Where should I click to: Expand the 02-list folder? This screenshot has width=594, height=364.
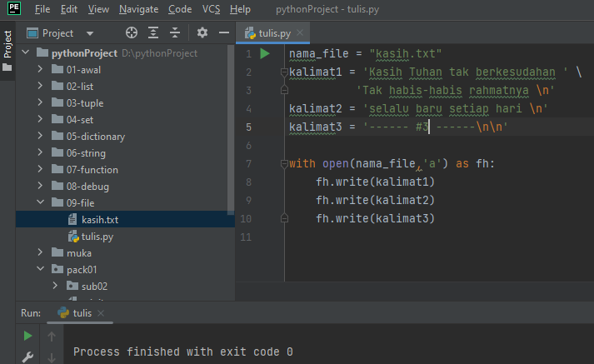40,86
